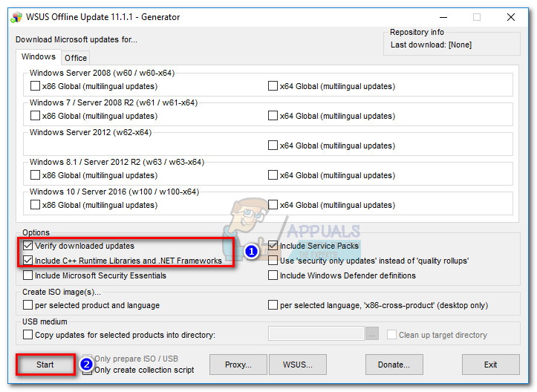Tick Windows 8.1 x86 Global updates

35,175
